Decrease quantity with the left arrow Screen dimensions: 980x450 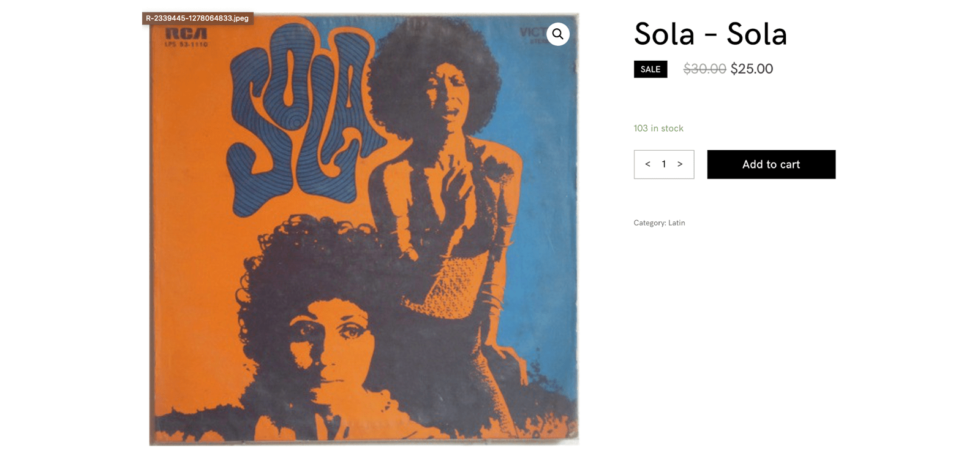click(647, 164)
